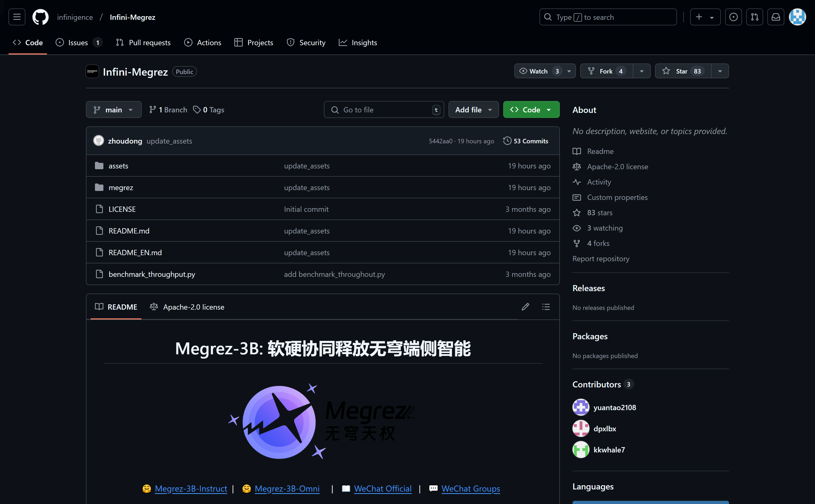
Task: Open the Apache-2.0 license link in About
Action: 610,167
